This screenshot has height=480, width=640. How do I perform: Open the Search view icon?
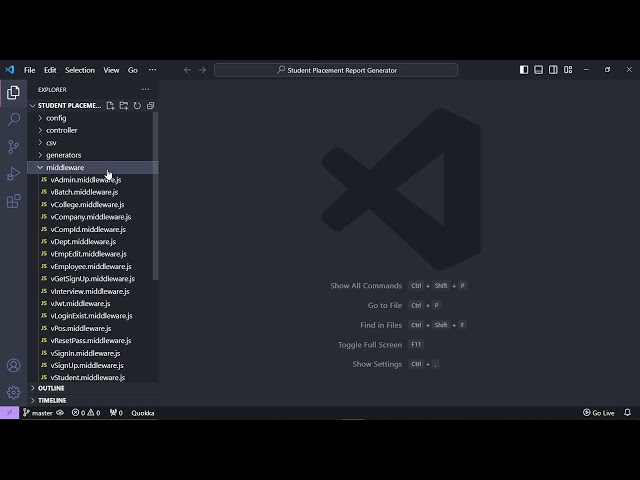click(x=13, y=120)
